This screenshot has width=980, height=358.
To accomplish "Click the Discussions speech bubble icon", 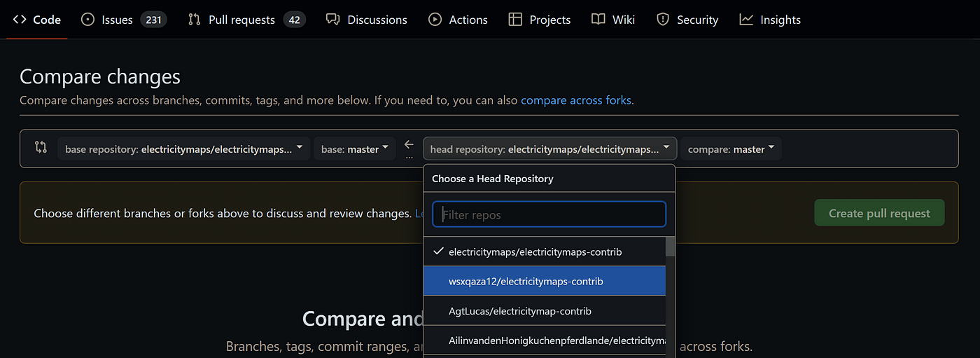I will (333, 20).
